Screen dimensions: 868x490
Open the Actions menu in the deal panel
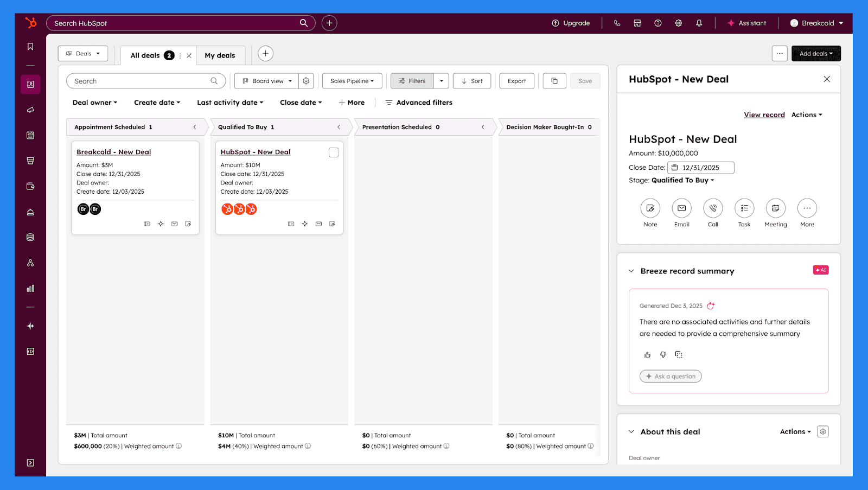(x=806, y=114)
